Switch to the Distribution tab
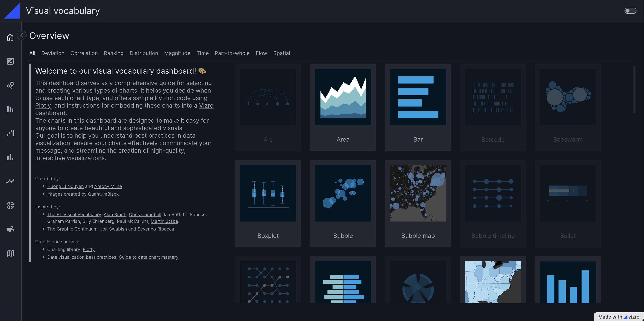The width and height of the screenshot is (644, 321). pos(144,53)
